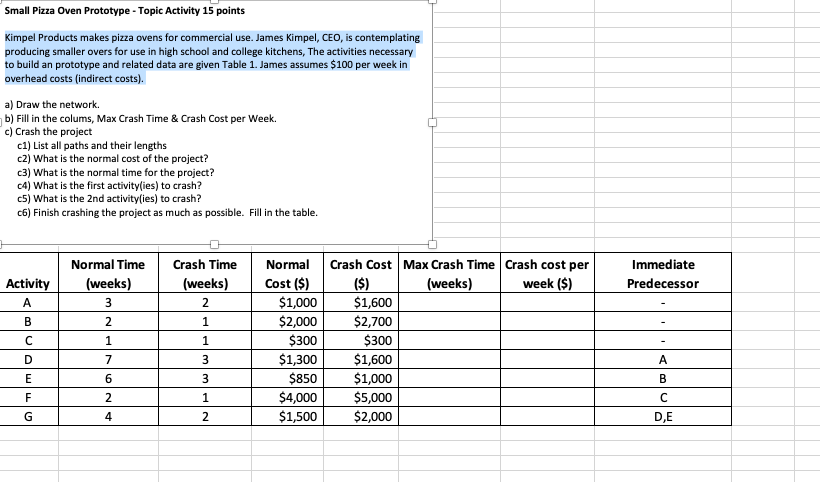
Task: Select activity cell 'A'
Action: [29, 303]
